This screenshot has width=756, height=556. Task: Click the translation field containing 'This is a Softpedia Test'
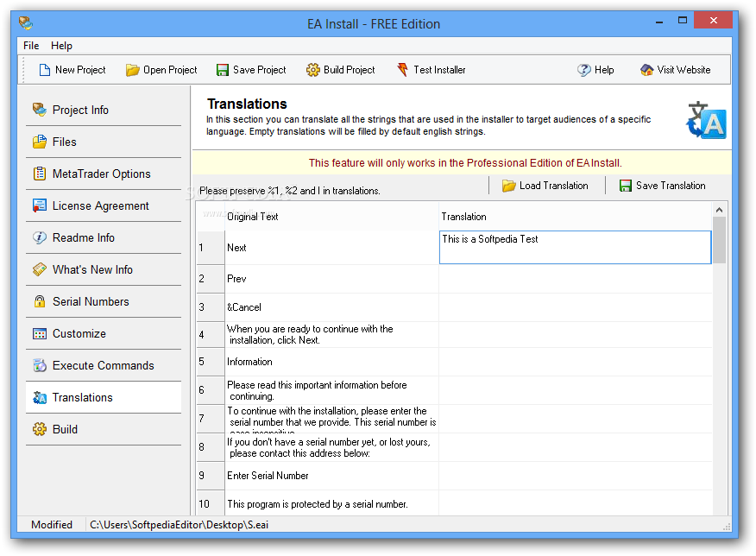point(575,248)
